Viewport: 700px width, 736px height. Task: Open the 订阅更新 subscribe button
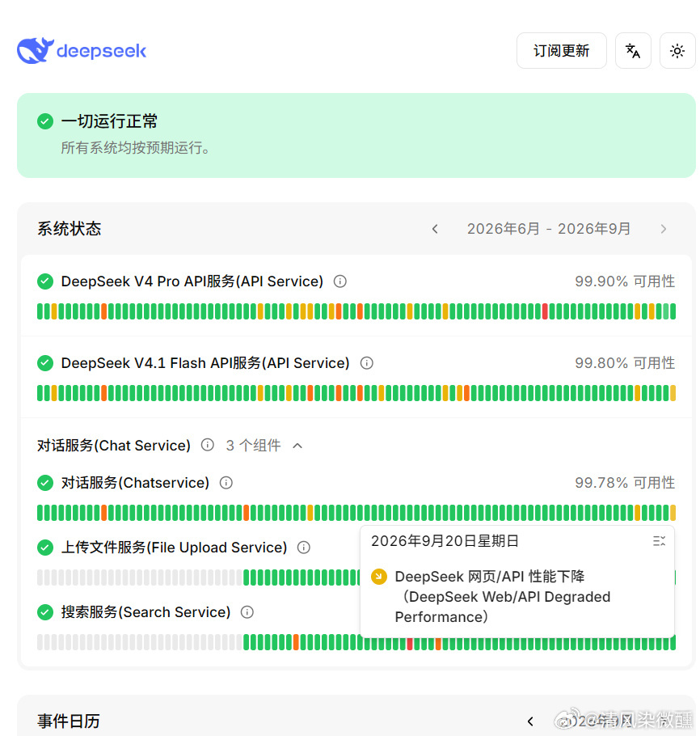click(x=561, y=51)
